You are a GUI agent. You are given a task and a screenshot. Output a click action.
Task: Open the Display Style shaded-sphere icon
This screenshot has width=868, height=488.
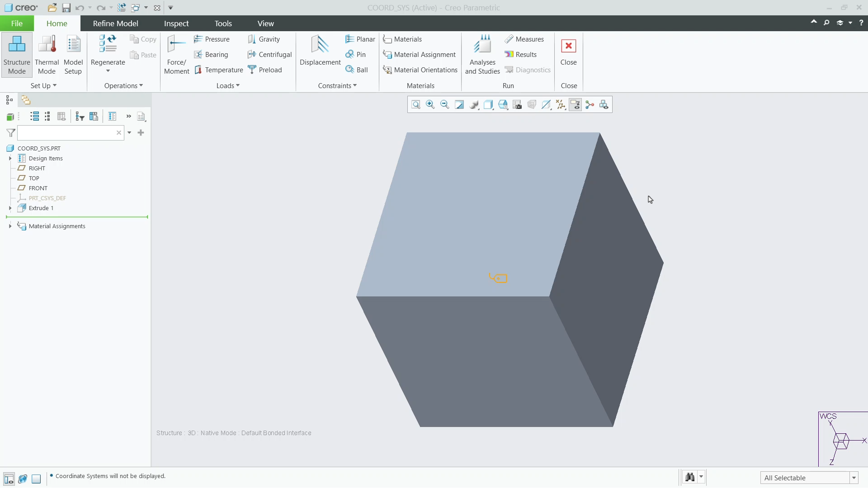(x=474, y=105)
